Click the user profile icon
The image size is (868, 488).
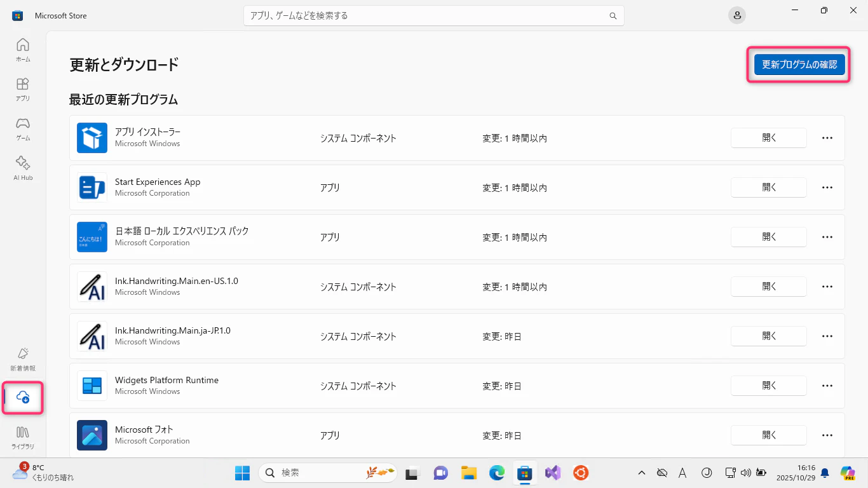click(737, 16)
